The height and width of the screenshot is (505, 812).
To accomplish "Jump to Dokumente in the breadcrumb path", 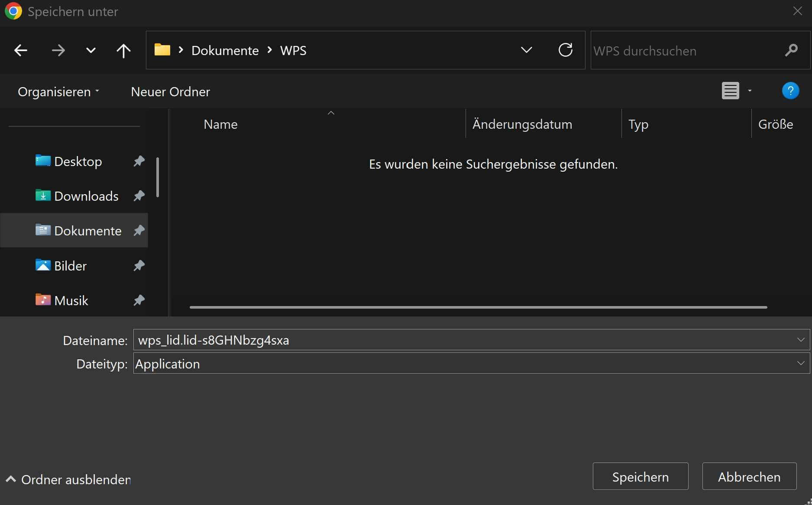I will (x=225, y=50).
